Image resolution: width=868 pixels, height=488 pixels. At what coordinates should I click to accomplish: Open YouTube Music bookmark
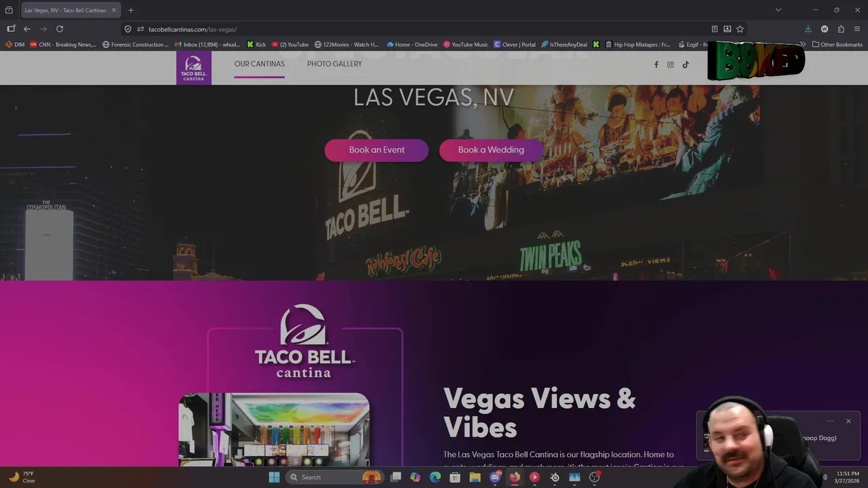pos(466,45)
